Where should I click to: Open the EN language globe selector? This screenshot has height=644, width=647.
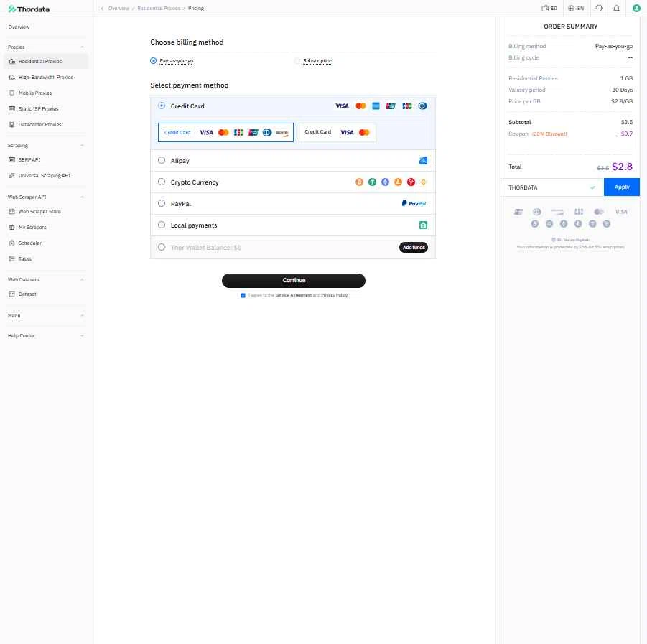(x=576, y=8)
